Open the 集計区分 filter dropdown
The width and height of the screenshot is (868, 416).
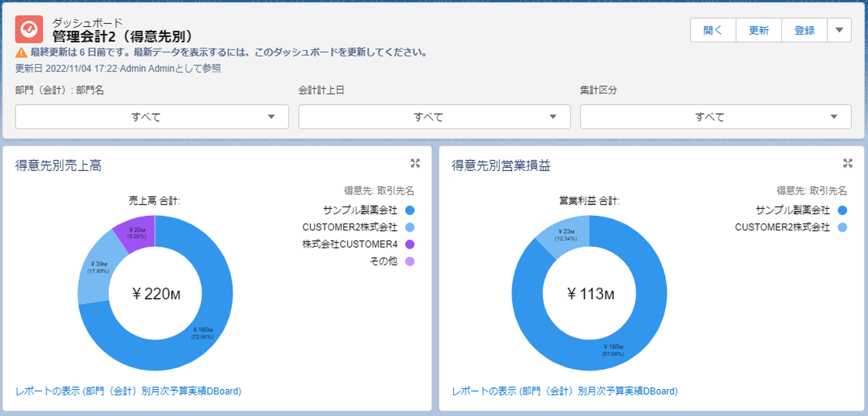pos(715,117)
